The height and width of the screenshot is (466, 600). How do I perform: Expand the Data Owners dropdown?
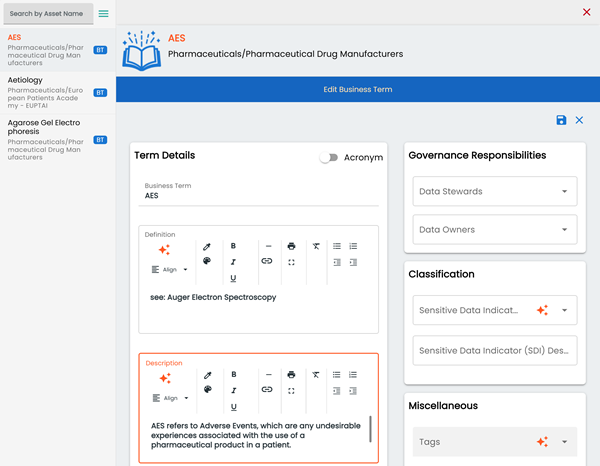click(x=564, y=230)
